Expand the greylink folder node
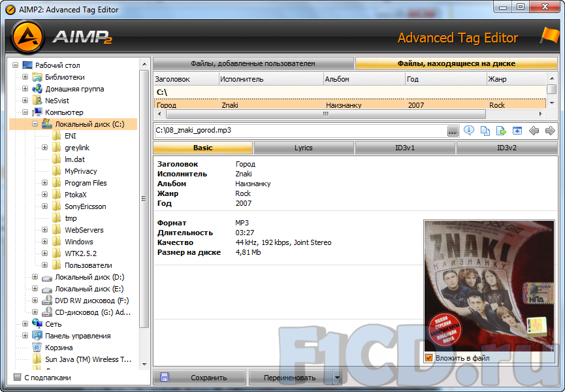The image size is (565, 392). pyautogui.click(x=44, y=148)
